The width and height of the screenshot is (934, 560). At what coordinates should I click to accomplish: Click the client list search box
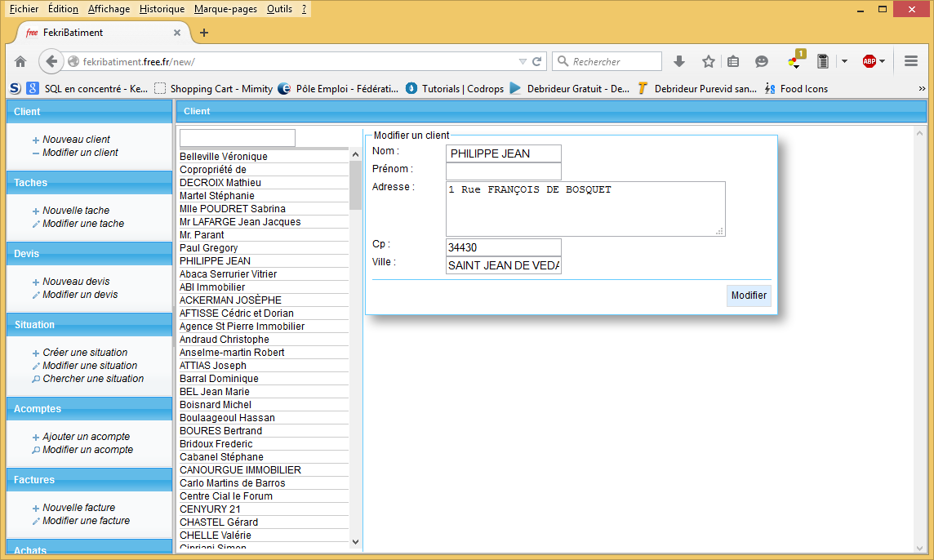pyautogui.click(x=237, y=138)
